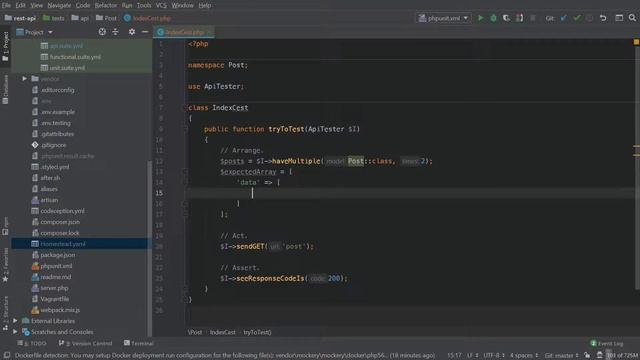Select the IndexCest.php editor tab
The height and width of the screenshot is (360, 640).
click(x=184, y=32)
